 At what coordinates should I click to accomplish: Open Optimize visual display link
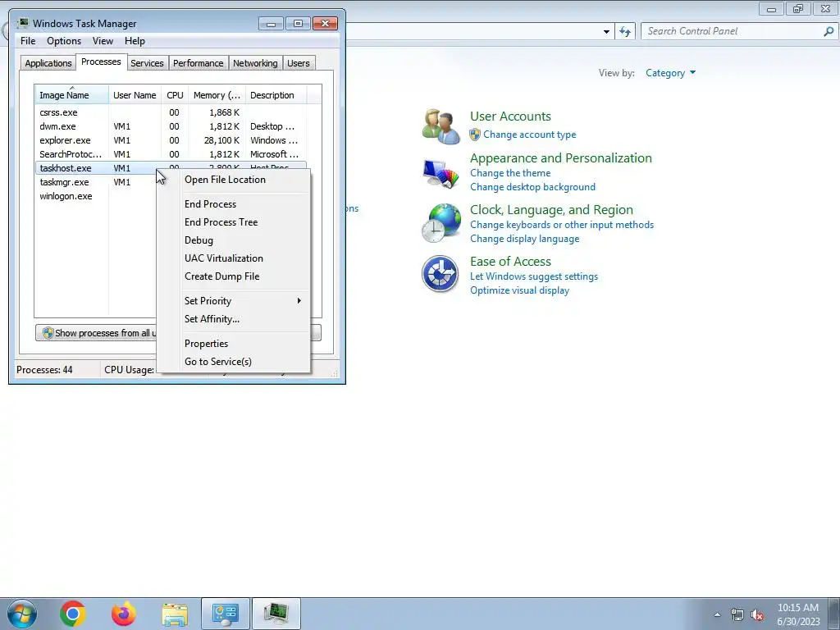(x=519, y=290)
